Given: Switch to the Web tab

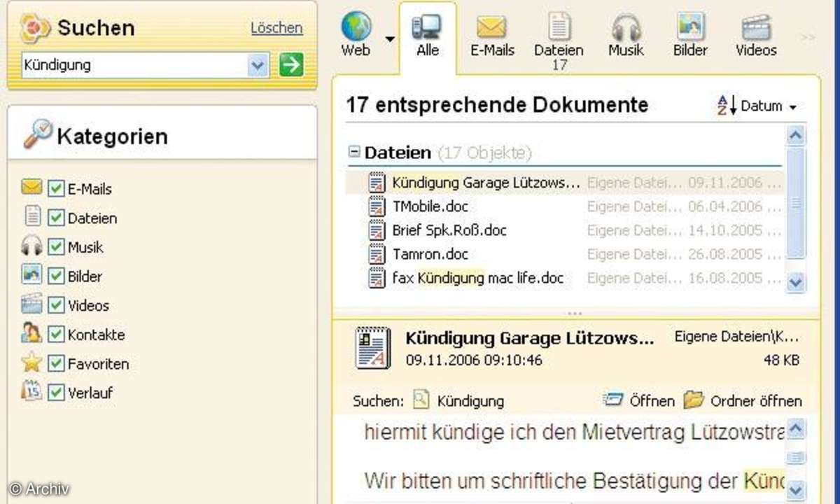Looking at the screenshot, I should point(356,34).
